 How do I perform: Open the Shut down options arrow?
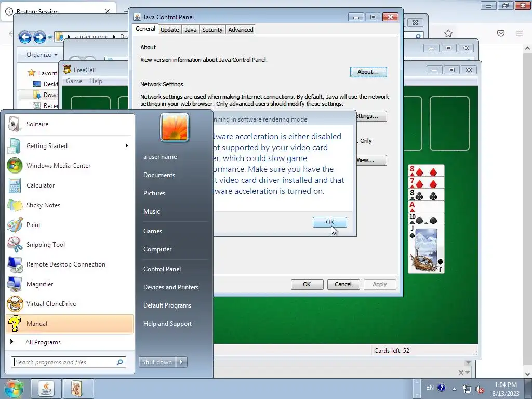(x=181, y=362)
